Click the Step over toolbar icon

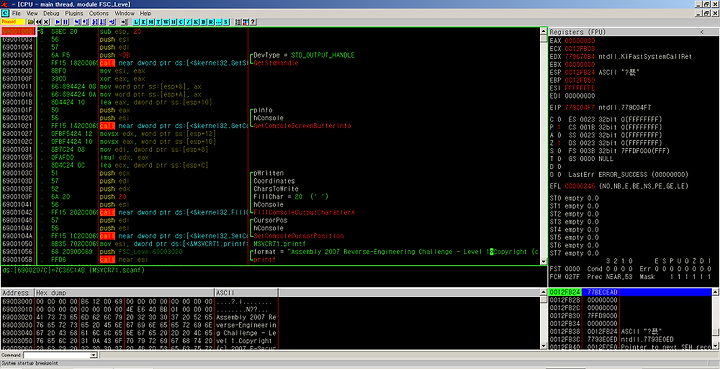click(x=85, y=22)
